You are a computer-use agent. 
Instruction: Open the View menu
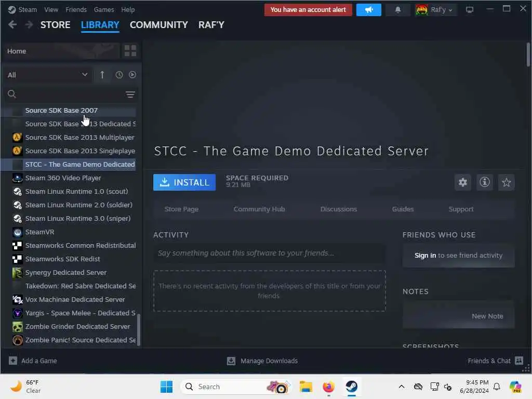[x=51, y=9]
